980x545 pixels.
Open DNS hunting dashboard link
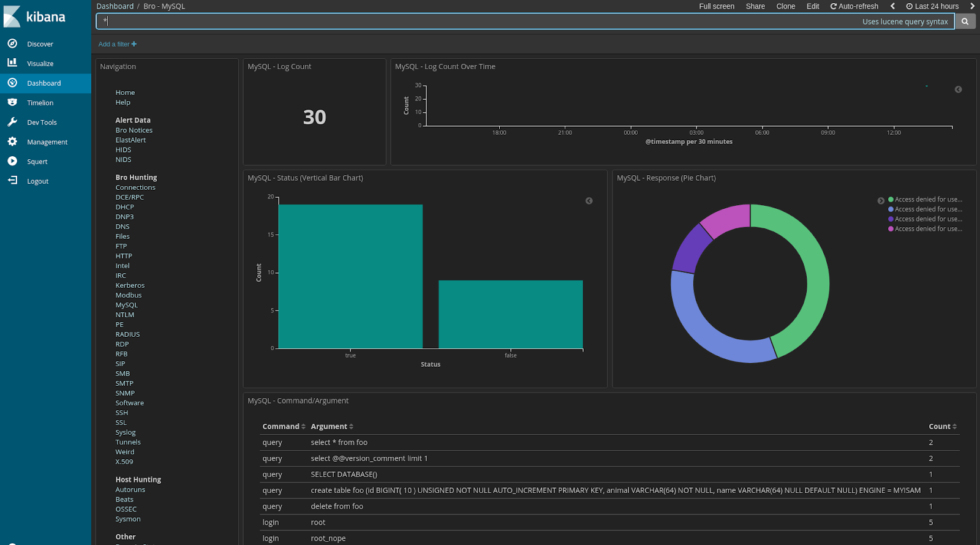coord(123,227)
